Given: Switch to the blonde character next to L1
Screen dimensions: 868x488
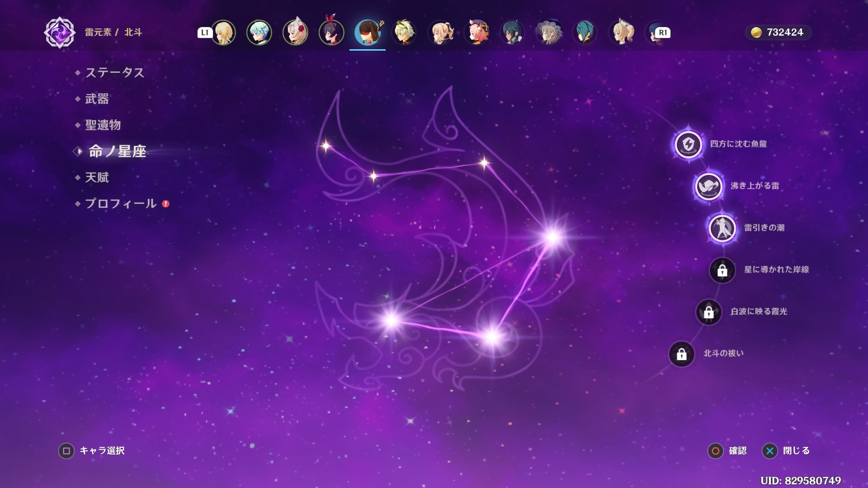Looking at the screenshot, I should (x=223, y=33).
